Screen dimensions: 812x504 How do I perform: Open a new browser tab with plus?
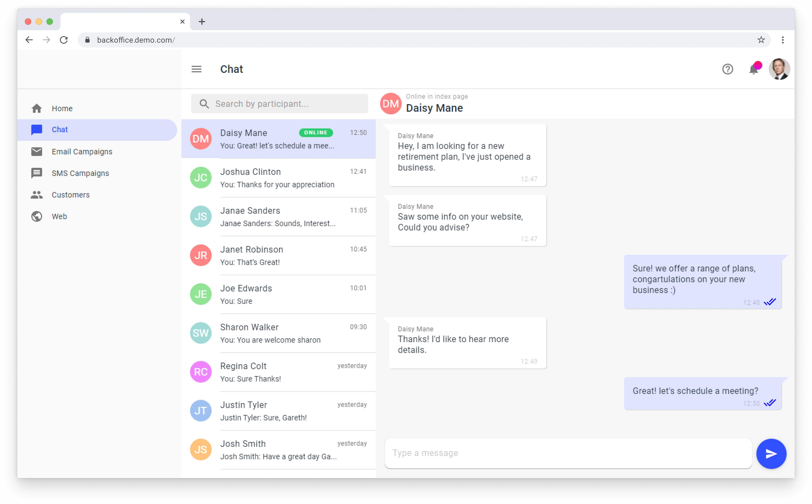[x=202, y=22]
